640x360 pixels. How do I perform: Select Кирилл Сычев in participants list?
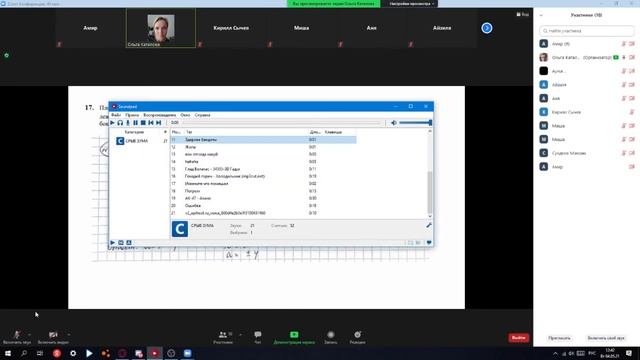tap(587, 112)
